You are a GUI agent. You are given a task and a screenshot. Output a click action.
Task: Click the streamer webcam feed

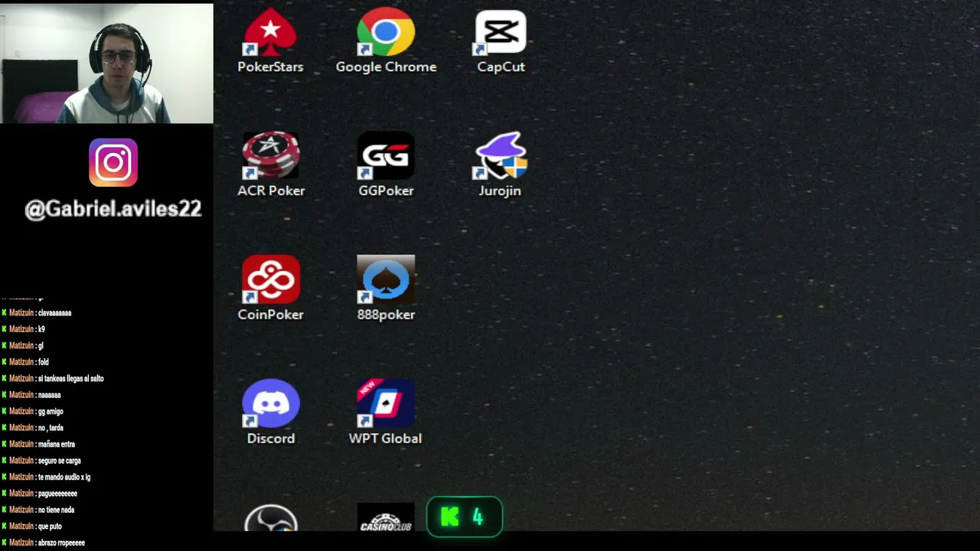tap(107, 64)
